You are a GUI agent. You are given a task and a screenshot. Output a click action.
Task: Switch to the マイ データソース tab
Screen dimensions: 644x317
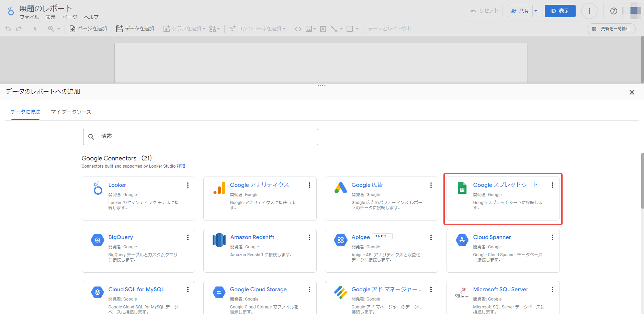pyautogui.click(x=71, y=112)
